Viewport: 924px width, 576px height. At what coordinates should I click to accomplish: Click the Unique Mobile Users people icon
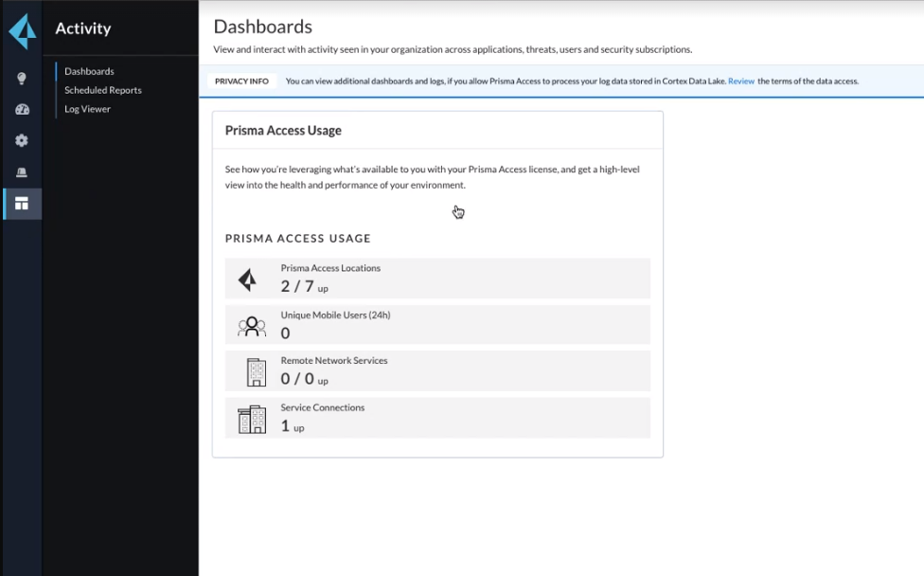click(x=252, y=326)
